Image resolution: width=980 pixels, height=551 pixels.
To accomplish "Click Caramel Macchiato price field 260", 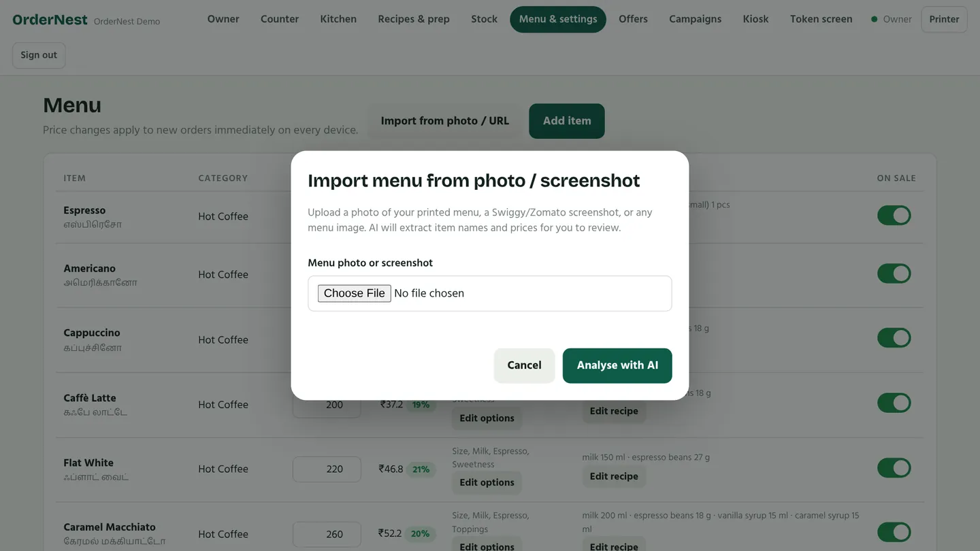I will coord(327,535).
